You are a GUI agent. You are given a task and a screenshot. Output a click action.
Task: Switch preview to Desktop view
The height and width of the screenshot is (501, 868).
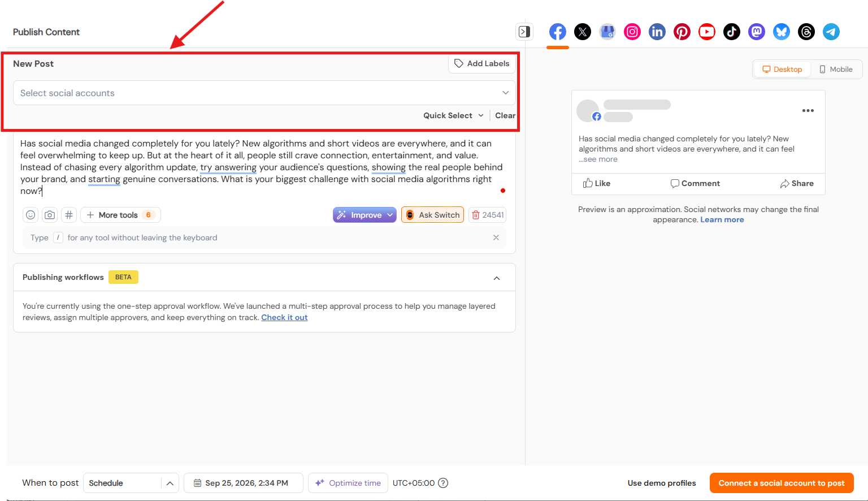click(782, 70)
